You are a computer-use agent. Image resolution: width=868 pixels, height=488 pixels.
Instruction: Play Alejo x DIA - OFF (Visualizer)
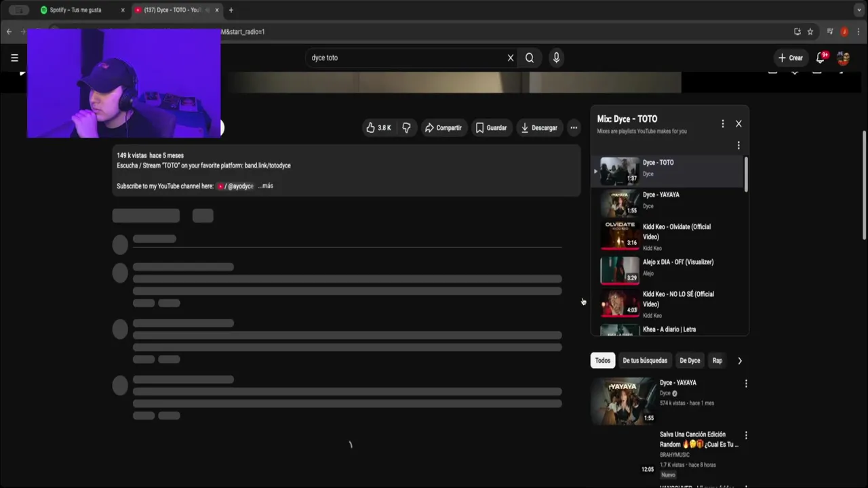[668, 269]
